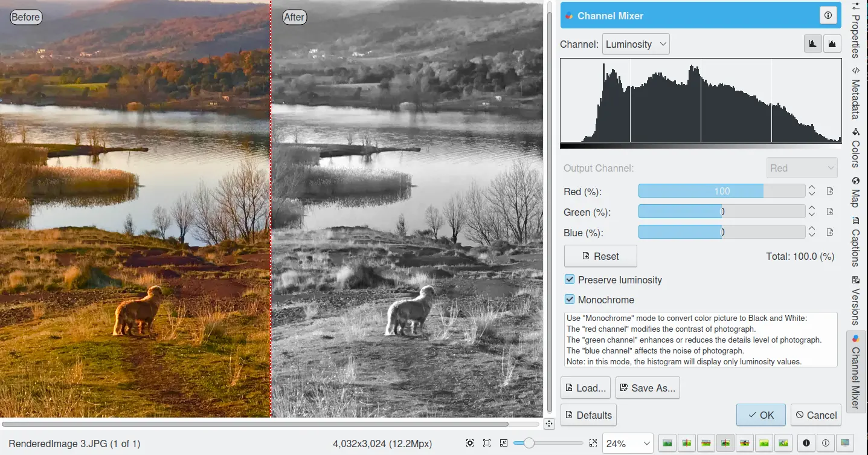Screen dimensions: 868x455
Task: Increase Green (%) with stepper arrow
Action: pyautogui.click(x=812, y=208)
